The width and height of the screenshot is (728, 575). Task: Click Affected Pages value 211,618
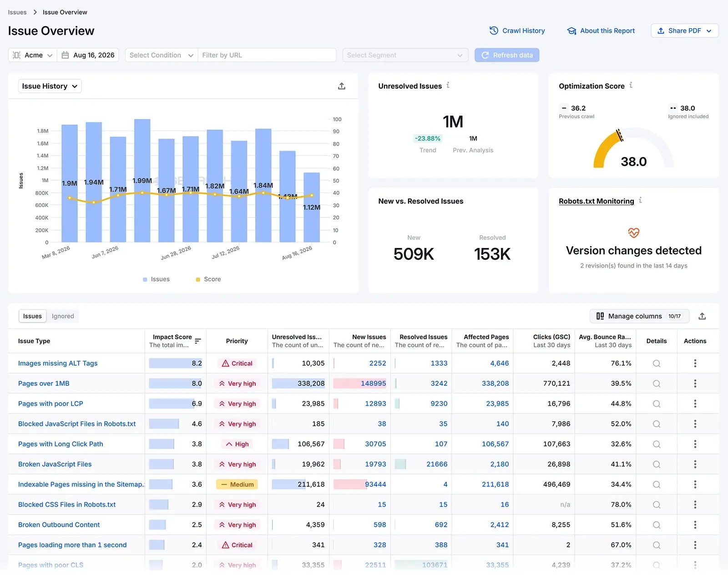coord(495,484)
